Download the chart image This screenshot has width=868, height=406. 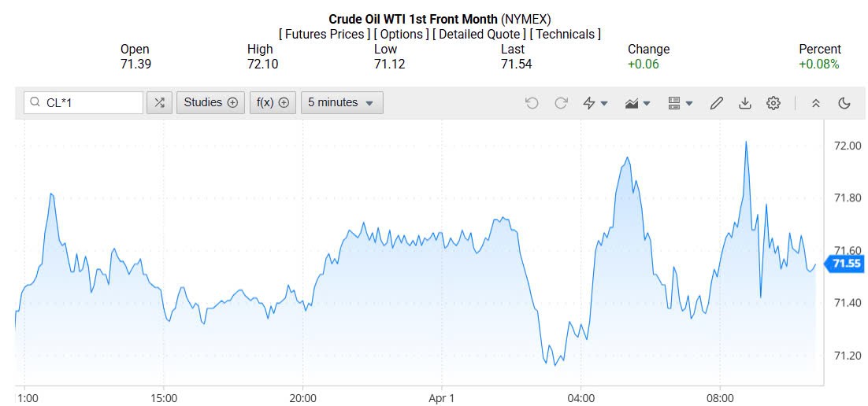pos(744,103)
